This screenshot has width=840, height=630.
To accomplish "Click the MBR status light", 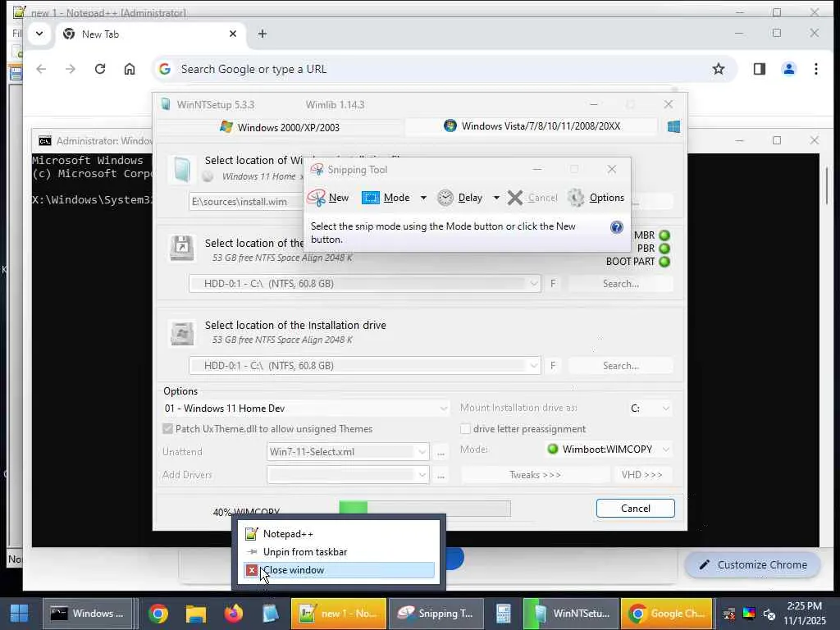I will point(664,235).
